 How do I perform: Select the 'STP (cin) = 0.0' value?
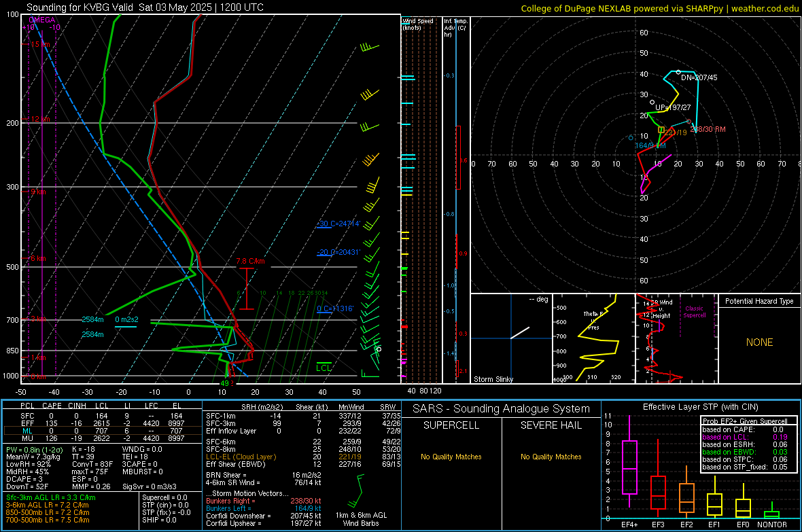click(165, 505)
